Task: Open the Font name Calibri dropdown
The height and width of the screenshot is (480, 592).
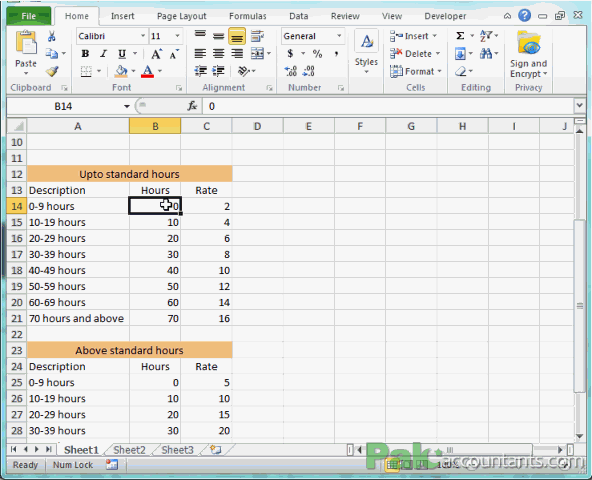Action: [x=143, y=36]
